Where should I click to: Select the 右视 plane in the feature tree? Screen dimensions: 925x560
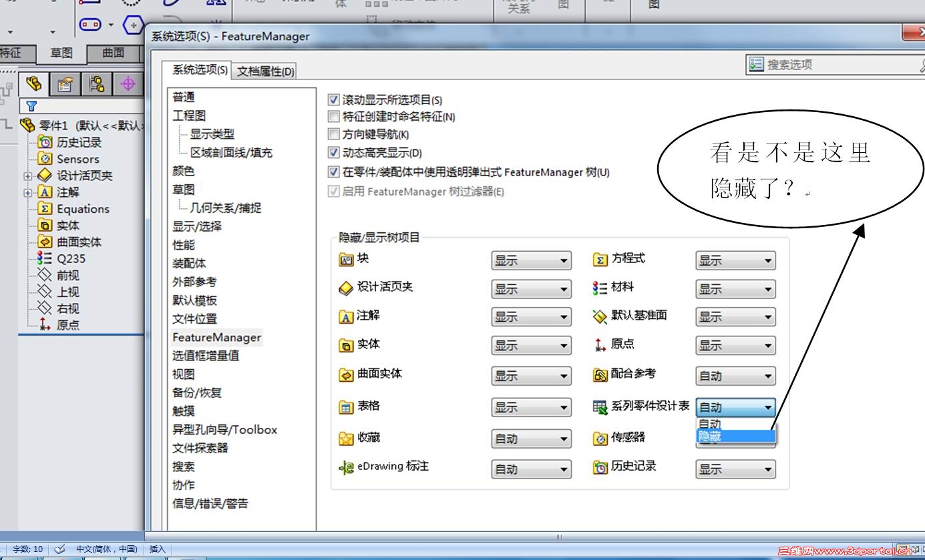[58, 308]
